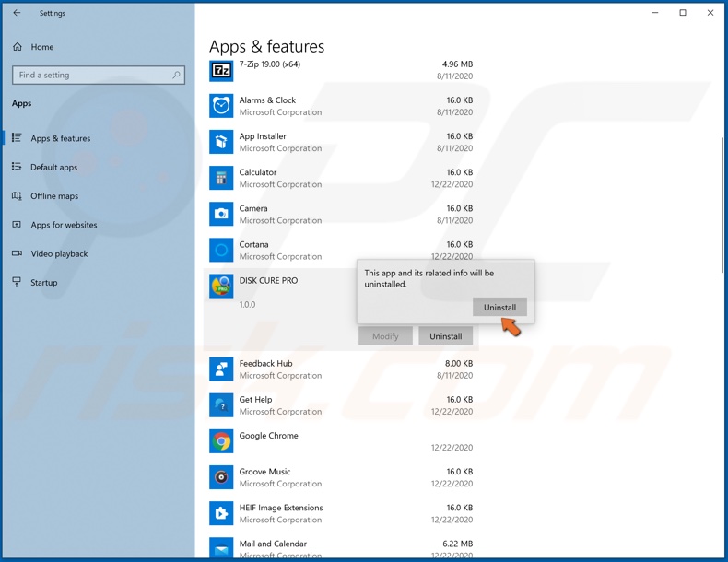Click the Alarms & Clock app icon

[221, 106]
